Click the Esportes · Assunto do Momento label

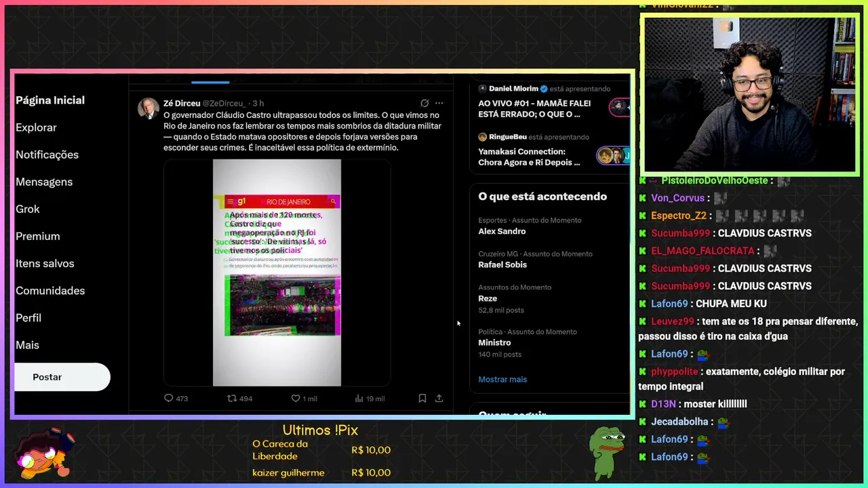pos(530,220)
